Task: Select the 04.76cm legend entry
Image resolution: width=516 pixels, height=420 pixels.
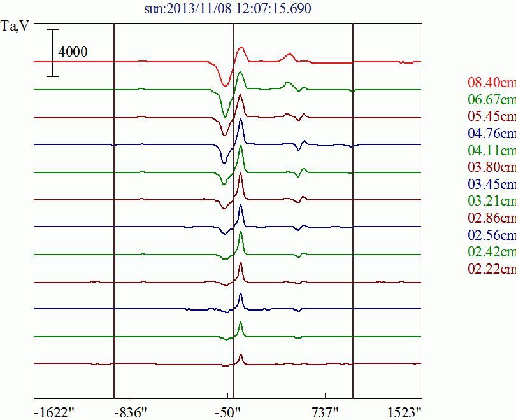Action: (492, 133)
